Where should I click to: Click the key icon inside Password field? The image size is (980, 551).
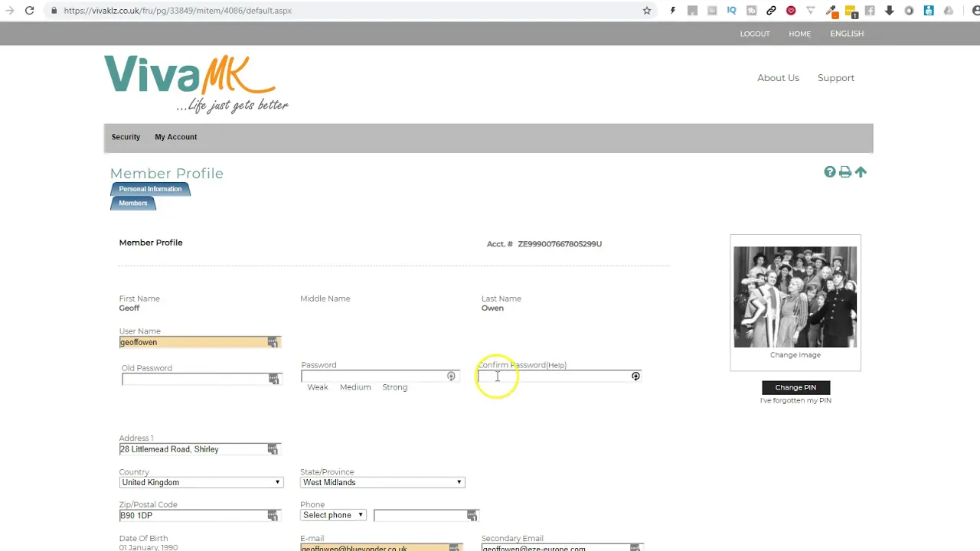(x=451, y=377)
